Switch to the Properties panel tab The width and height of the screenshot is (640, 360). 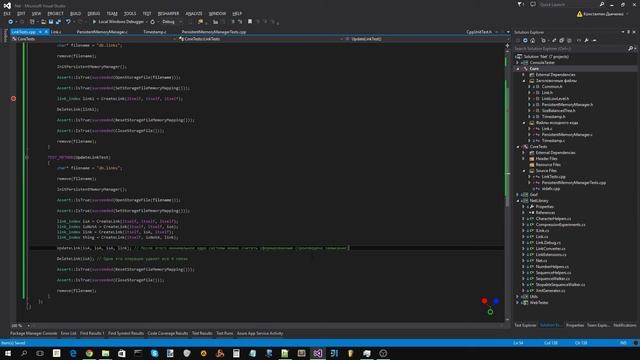575,325
